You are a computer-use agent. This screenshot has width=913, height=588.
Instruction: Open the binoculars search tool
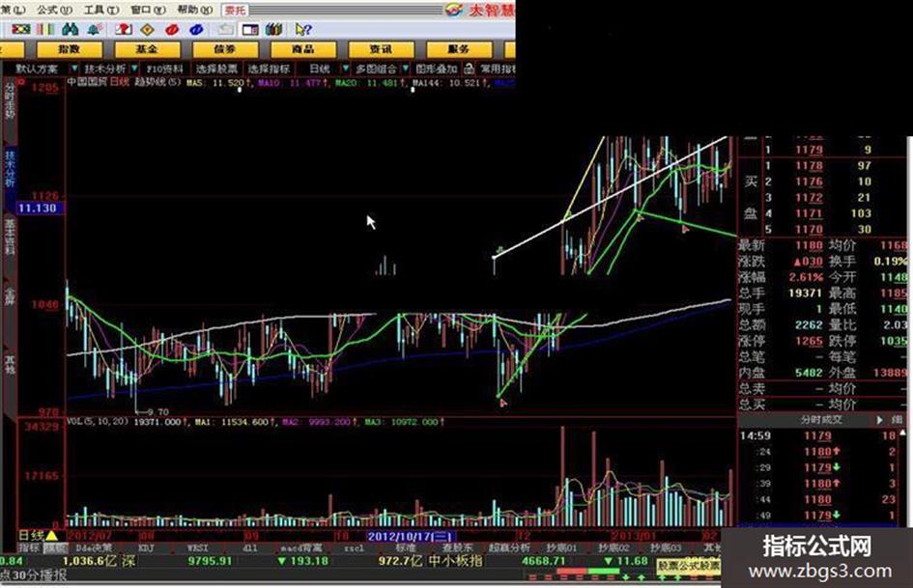point(70,29)
